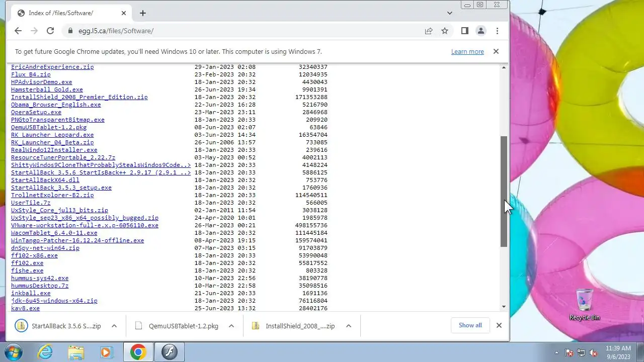
Task: Expand StartAllBack download options
Action: (114, 326)
